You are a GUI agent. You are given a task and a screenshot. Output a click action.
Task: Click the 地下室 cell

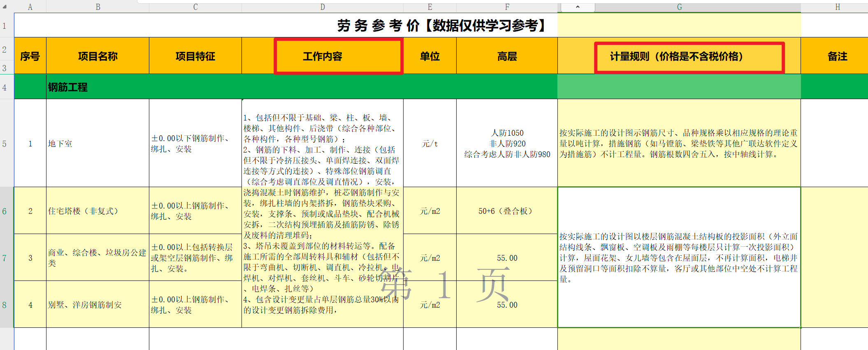[98, 144]
